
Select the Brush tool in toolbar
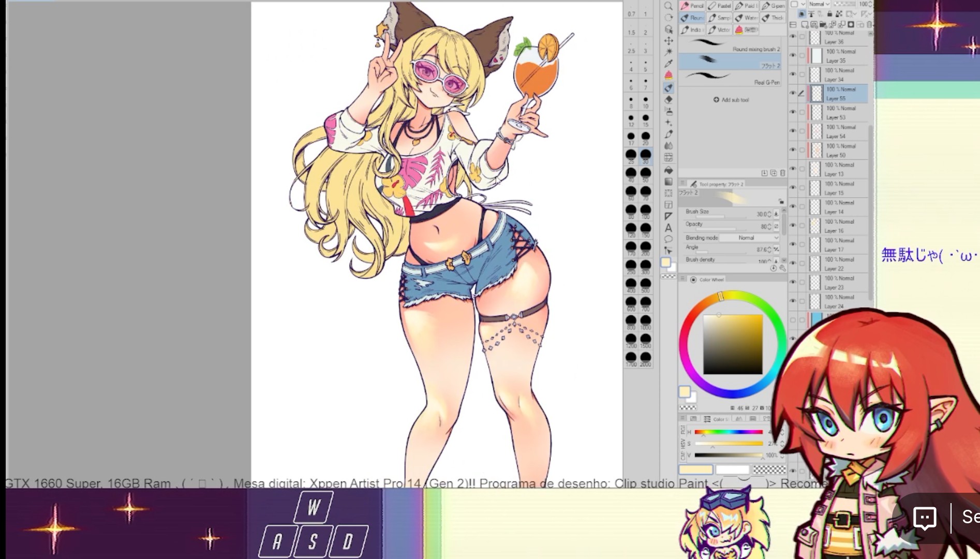coord(669,87)
